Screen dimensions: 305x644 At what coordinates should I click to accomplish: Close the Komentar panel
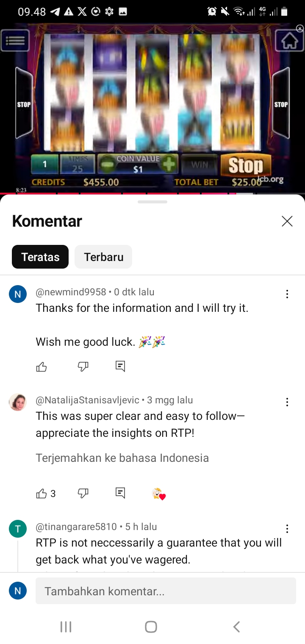[x=287, y=221]
